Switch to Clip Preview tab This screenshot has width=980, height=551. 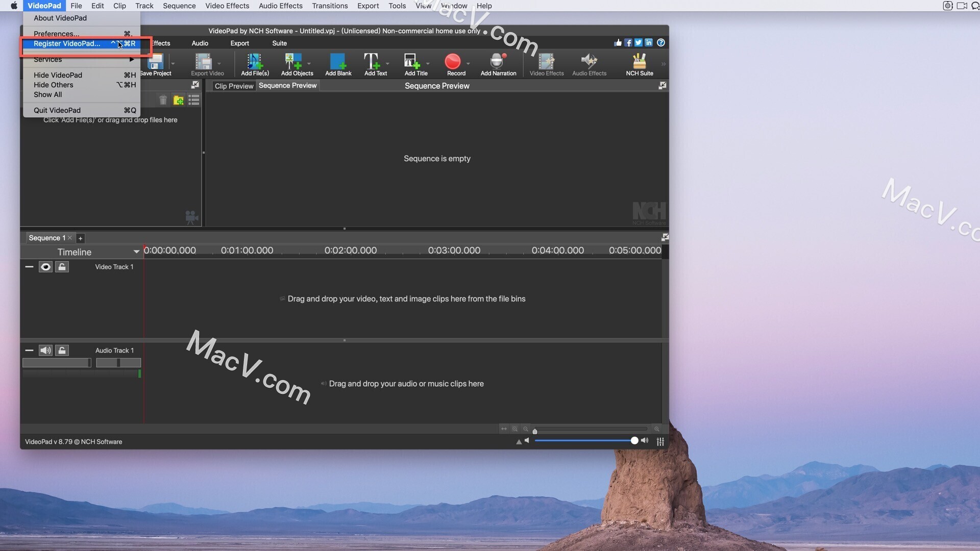pos(234,86)
